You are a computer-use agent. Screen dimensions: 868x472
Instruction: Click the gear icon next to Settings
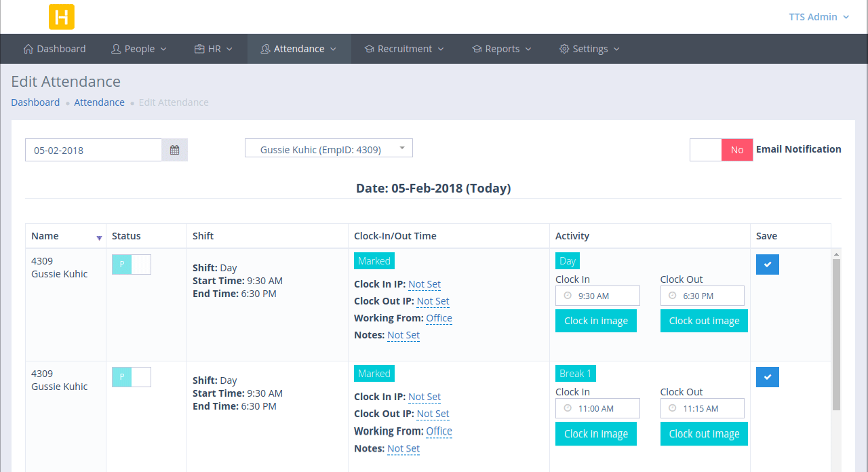(x=564, y=48)
